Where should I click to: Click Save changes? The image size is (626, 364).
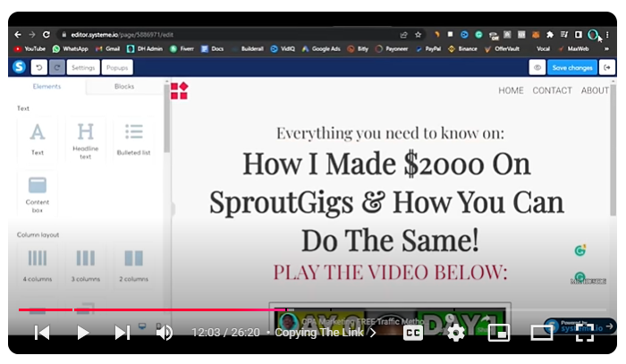[572, 67]
